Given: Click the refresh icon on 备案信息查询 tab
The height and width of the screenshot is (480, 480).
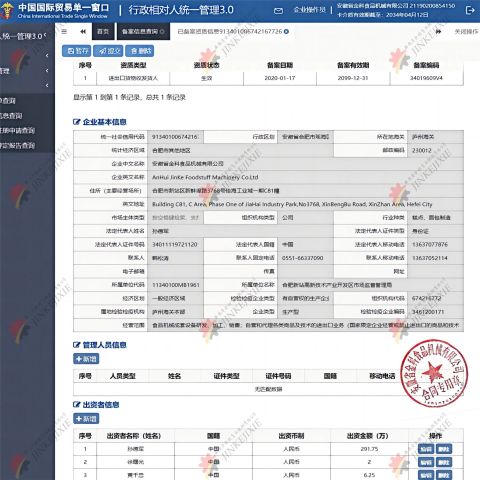Looking at the screenshot, I should 162,32.
